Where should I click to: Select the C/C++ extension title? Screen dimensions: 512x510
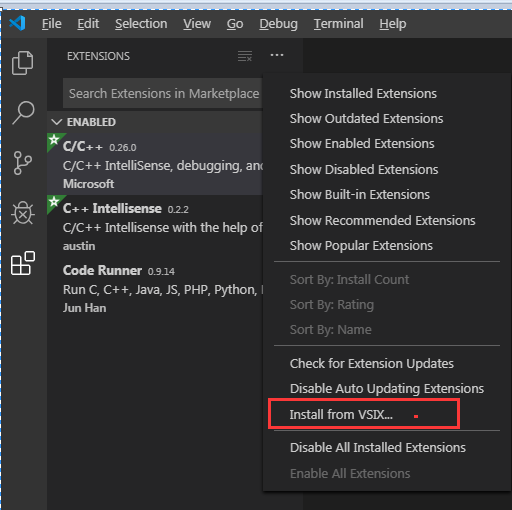click(83, 147)
